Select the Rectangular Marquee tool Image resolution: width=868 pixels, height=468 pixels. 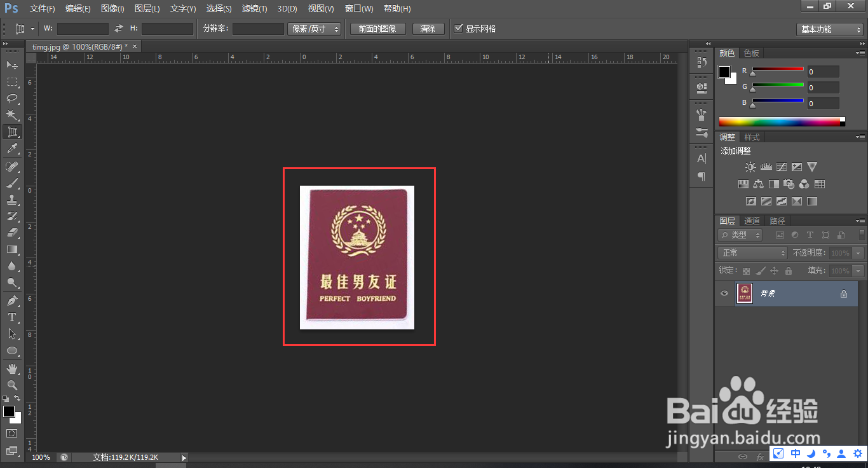pos(12,82)
